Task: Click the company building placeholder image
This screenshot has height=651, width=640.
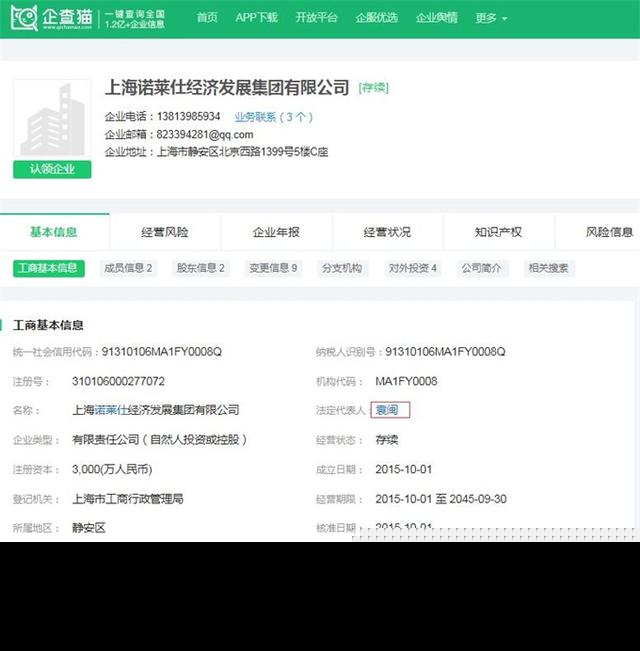Action: (x=52, y=118)
